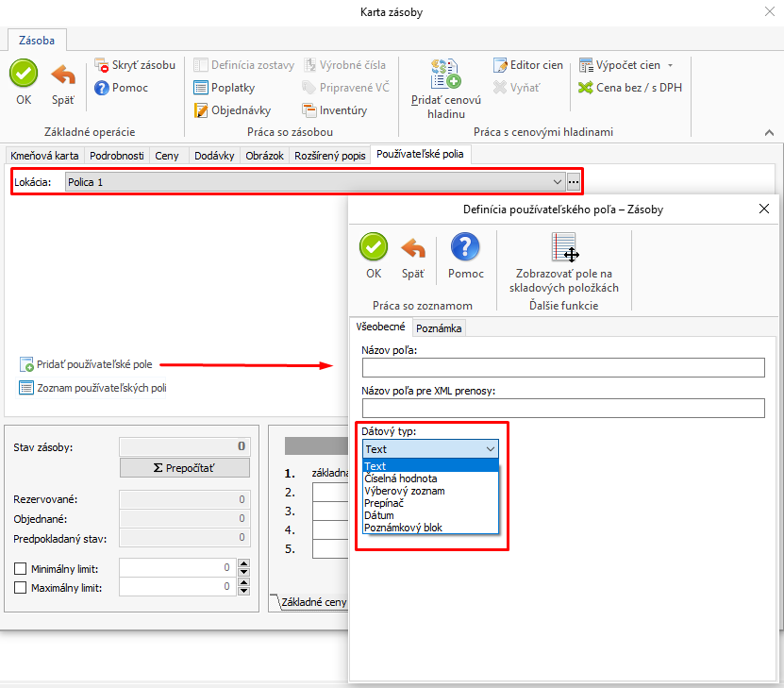Click the ellipsis button beside Lokácia
The height and width of the screenshot is (688, 784).
[x=574, y=181]
